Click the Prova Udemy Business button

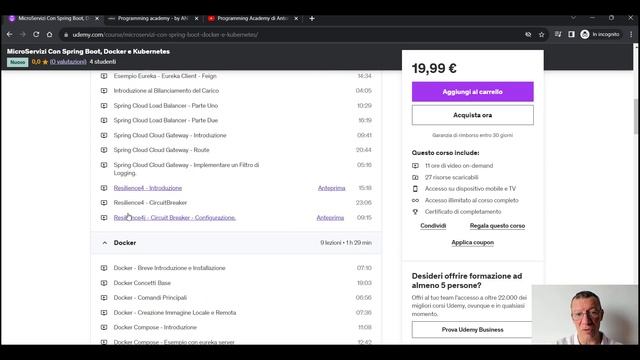pos(472,329)
